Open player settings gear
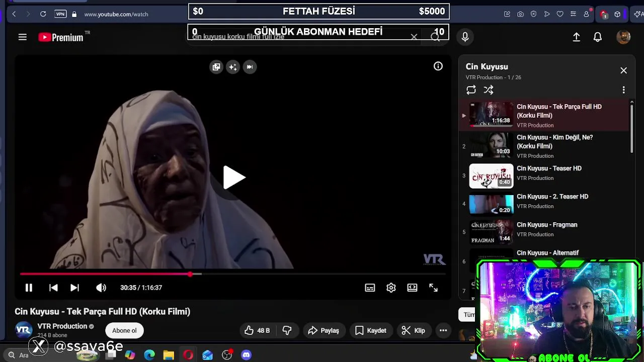 (x=391, y=288)
